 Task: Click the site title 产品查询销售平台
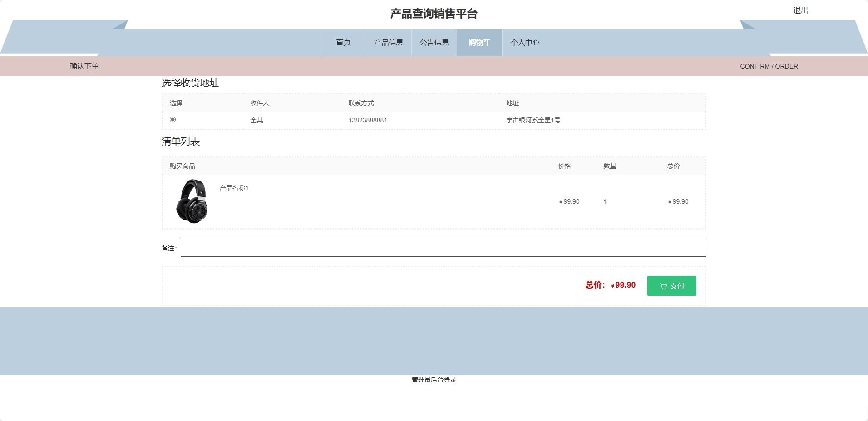pos(434,13)
